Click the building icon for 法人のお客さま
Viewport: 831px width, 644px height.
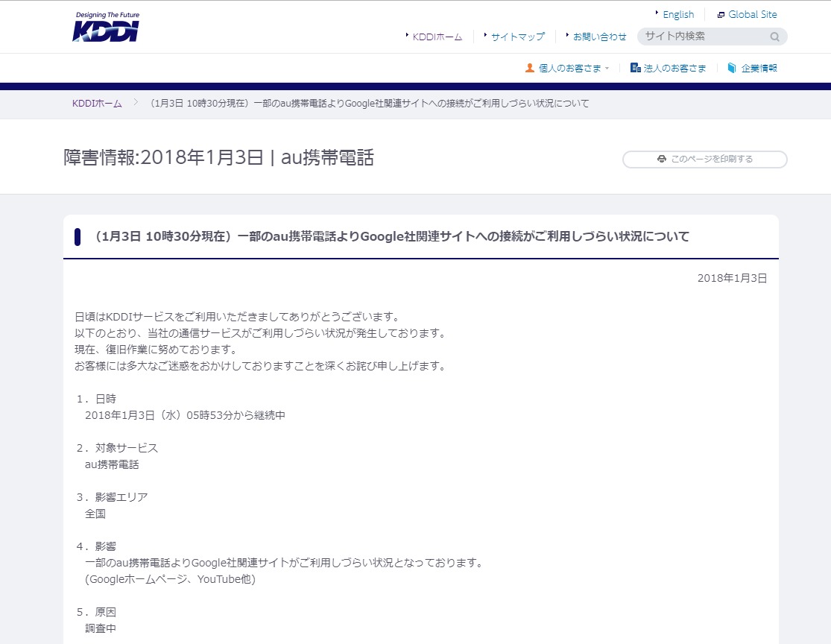635,68
